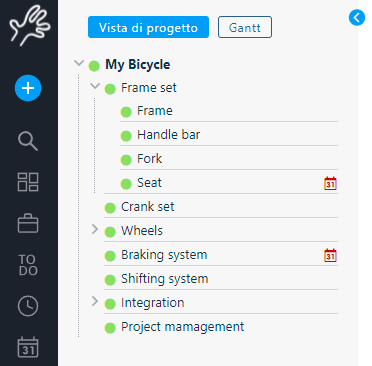The height and width of the screenshot is (366, 372).
Task: Select the Vista di progetto view
Action: [148, 27]
